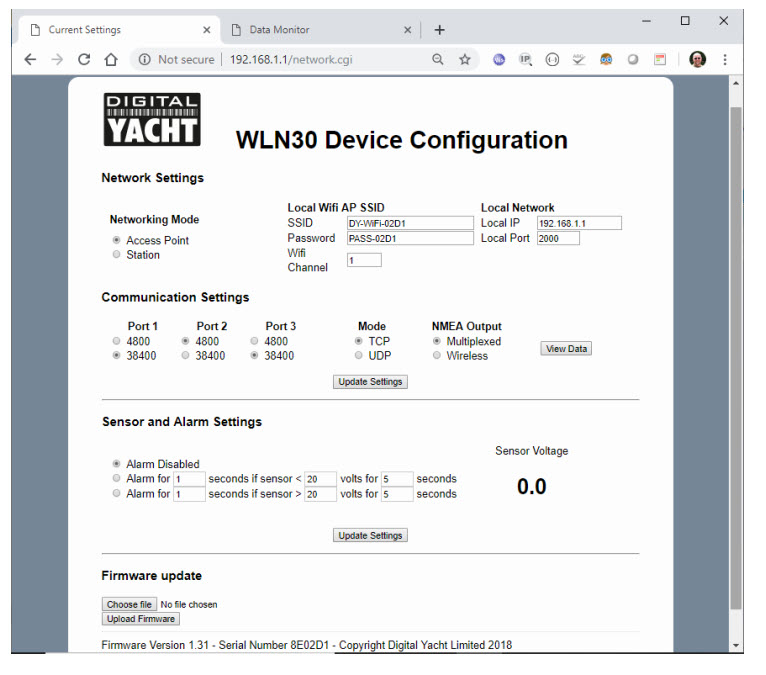766x675 pixels.
Task: Open the calendar-style extension icon
Action: click(x=660, y=60)
